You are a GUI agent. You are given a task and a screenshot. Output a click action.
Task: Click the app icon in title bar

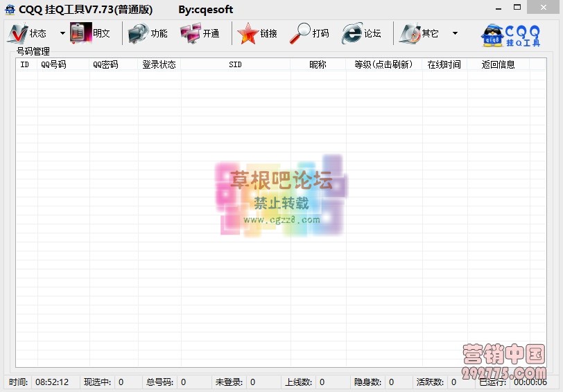(x=10, y=9)
